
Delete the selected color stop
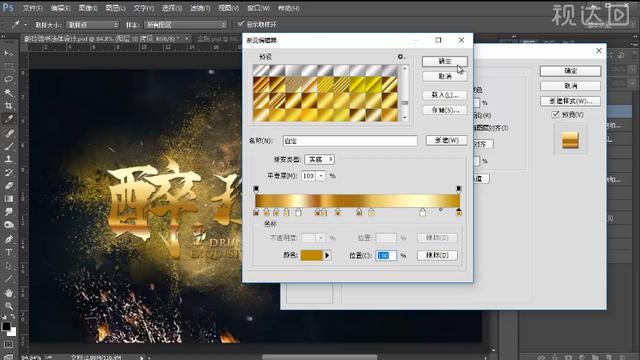click(x=437, y=255)
